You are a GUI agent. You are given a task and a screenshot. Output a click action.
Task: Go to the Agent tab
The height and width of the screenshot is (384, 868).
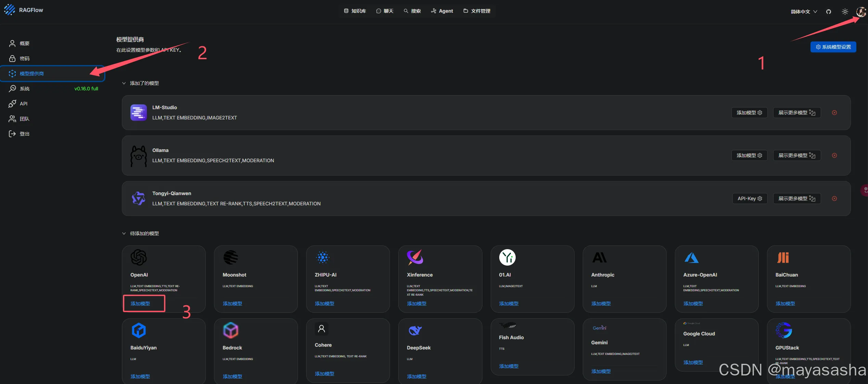[x=442, y=11]
